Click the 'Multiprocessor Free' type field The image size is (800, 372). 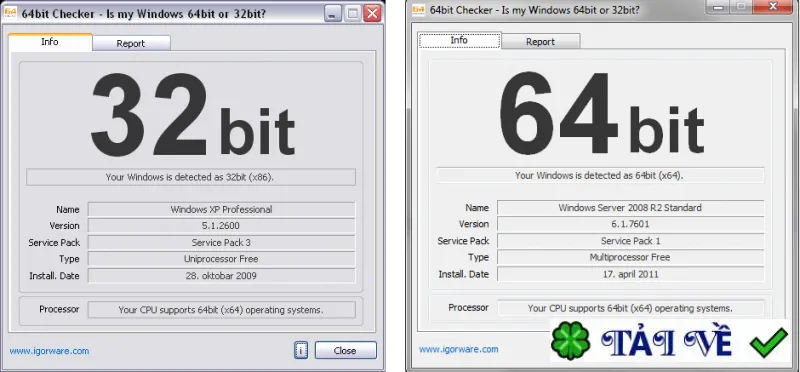631,257
